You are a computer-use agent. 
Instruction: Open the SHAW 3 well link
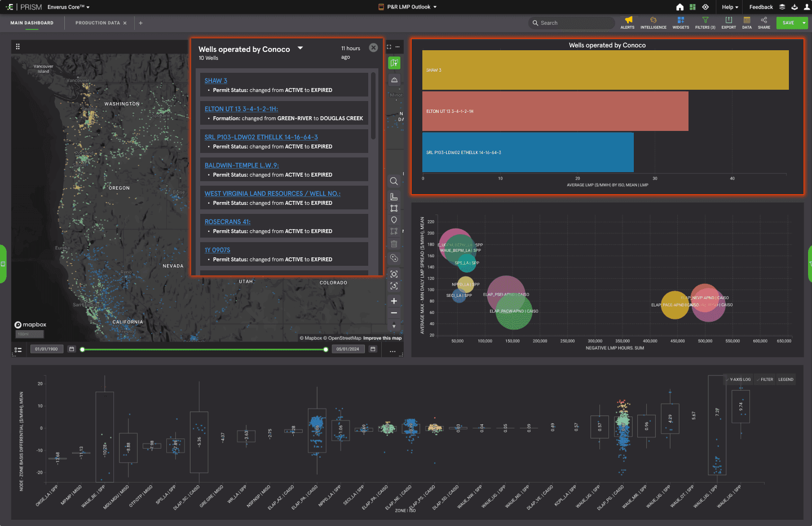(x=216, y=81)
